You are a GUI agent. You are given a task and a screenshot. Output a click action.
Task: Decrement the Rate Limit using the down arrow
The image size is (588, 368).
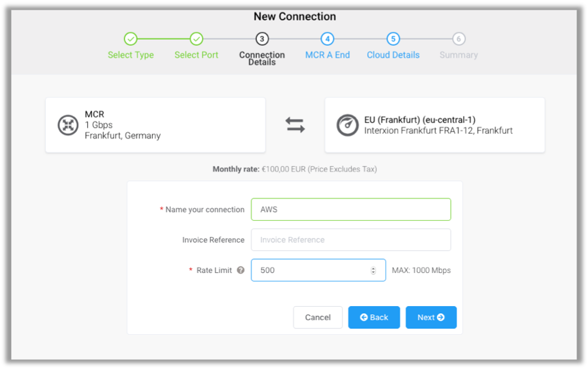[373, 272]
